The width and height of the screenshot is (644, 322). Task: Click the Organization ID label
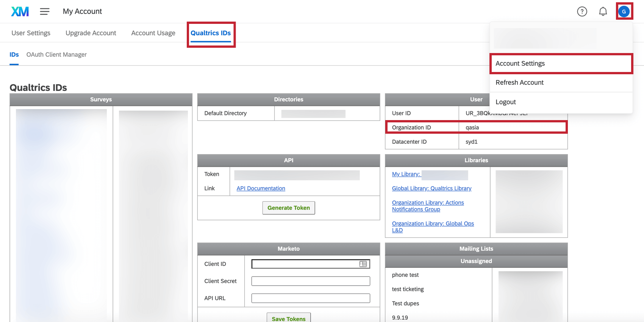click(411, 127)
